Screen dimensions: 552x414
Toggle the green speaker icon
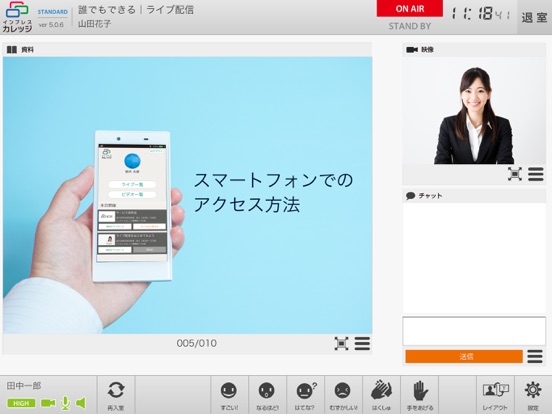point(81,403)
